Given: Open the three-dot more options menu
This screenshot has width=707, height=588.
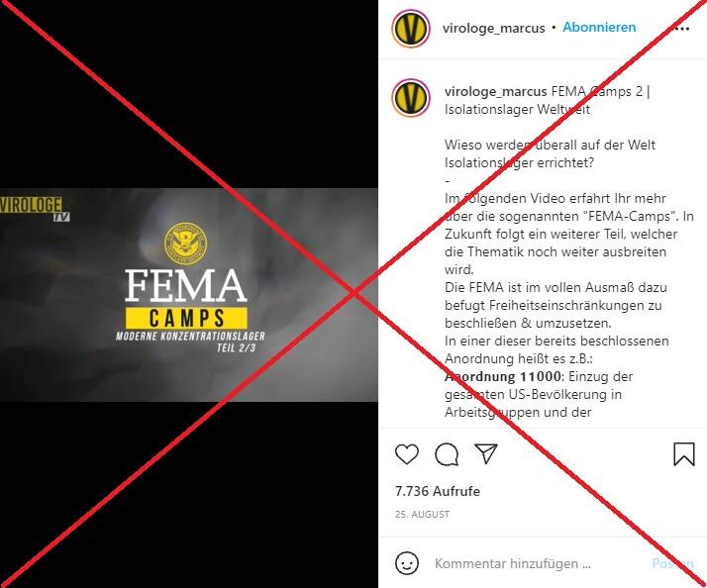Looking at the screenshot, I should (682, 29).
